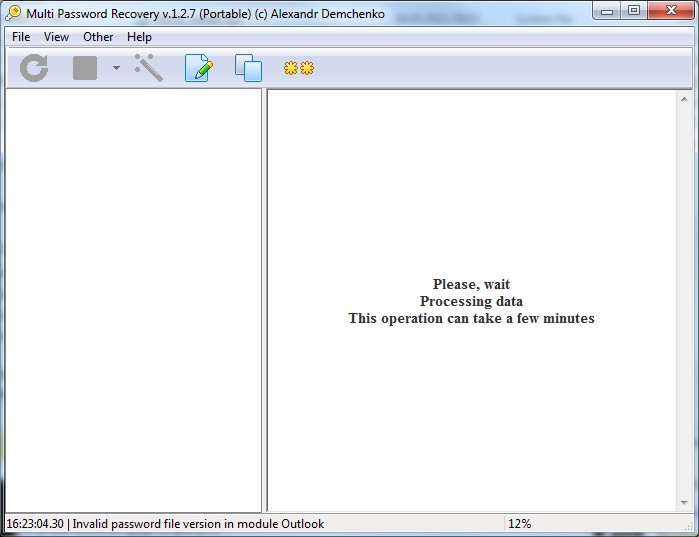Open the File menu

tap(21, 37)
